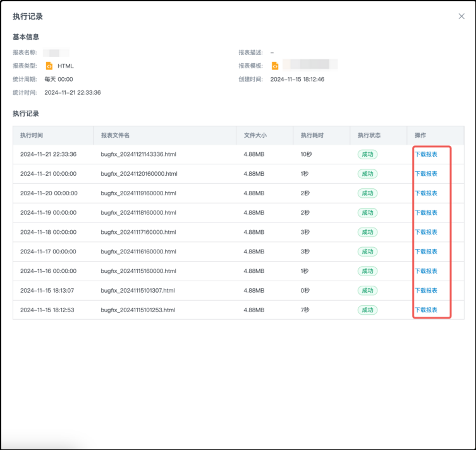The width and height of the screenshot is (476, 450).
Task: Click the 报表模板 file icon
Action: tap(275, 66)
